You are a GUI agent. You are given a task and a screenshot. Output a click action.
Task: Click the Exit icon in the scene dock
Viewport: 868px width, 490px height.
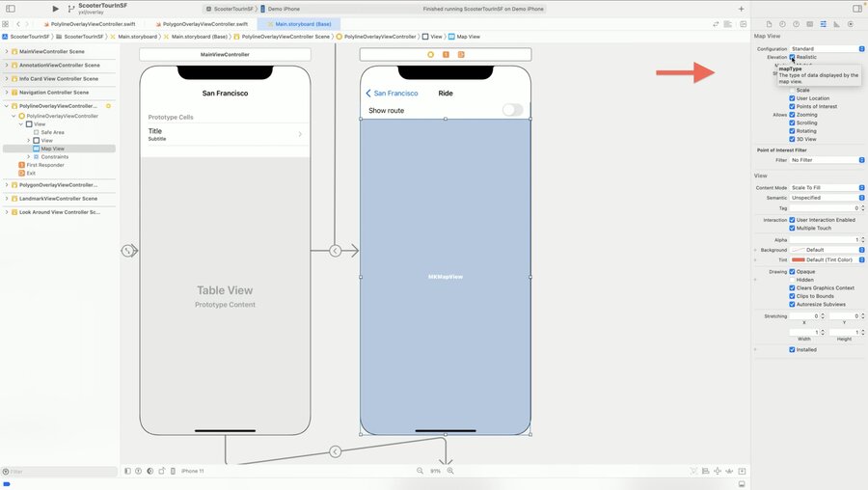click(x=461, y=54)
